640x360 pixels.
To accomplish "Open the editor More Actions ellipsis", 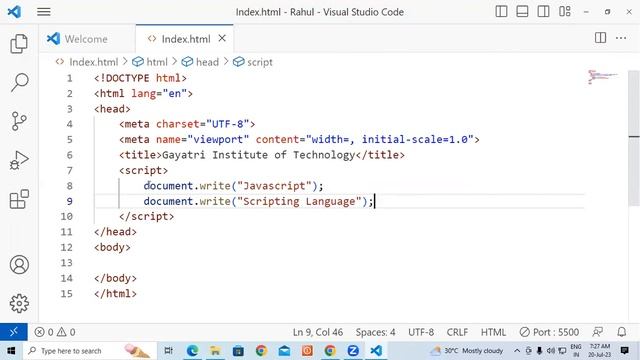I will pos(621,38).
